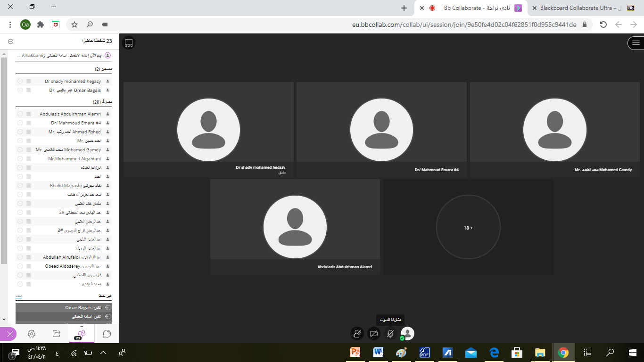
Task: Open the session menu hamburger icon
Action: pyautogui.click(x=636, y=43)
